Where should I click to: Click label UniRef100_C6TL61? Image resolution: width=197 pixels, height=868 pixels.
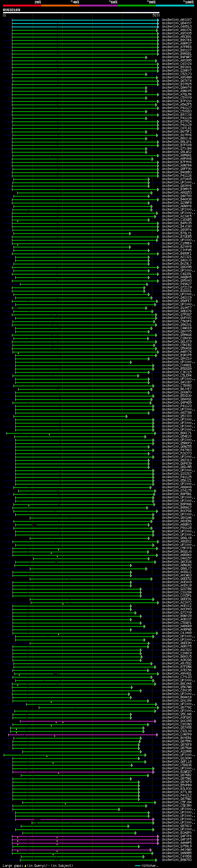(176, 128)
